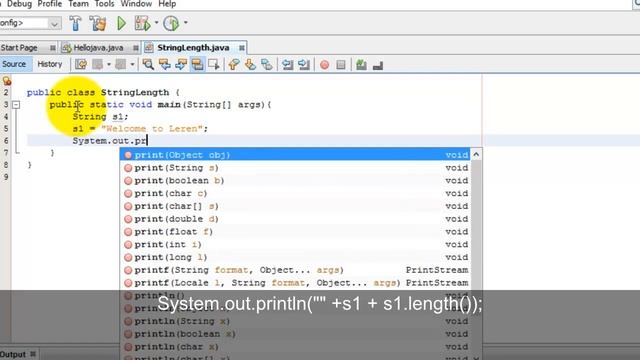640x360 pixels.
Task: Start macro recording with red circle icon
Action: tap(324, 65)
